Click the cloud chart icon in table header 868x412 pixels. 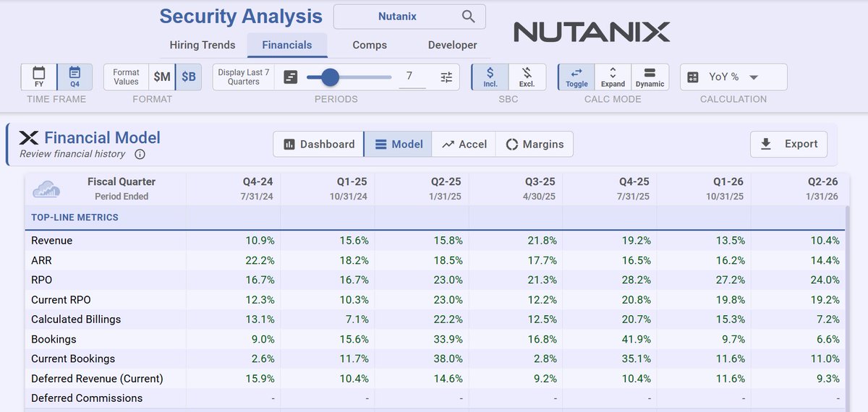tap(46, 189)
